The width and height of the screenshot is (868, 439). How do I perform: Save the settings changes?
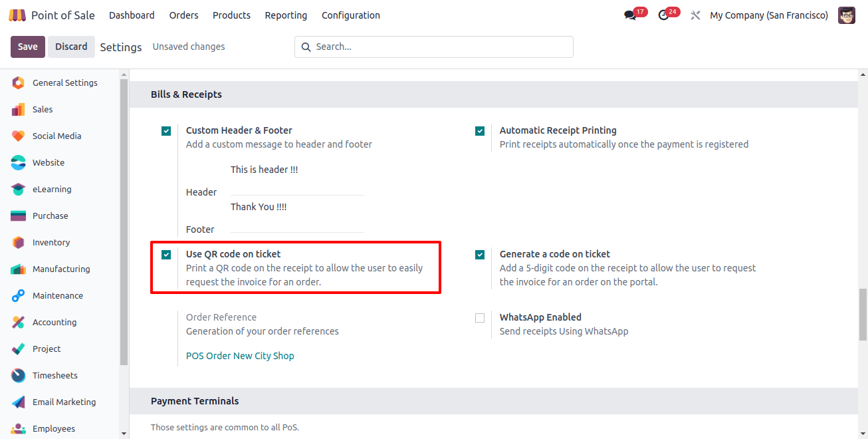click(28, 47)
